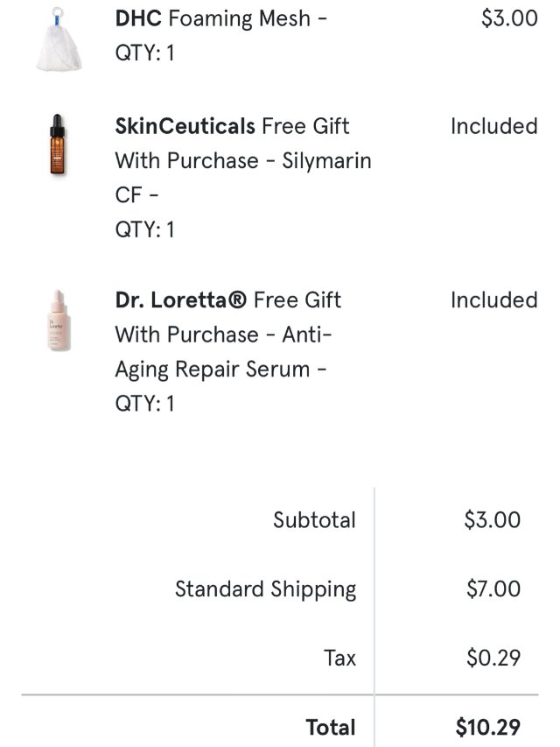Open the DHC Foaming Mesh product title
Image resolution: width=560 pixels, height=747 pixels.
point(220,18)
